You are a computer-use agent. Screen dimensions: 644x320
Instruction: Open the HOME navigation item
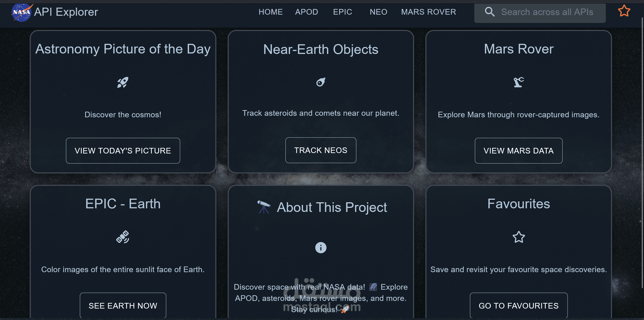(271, 12)
